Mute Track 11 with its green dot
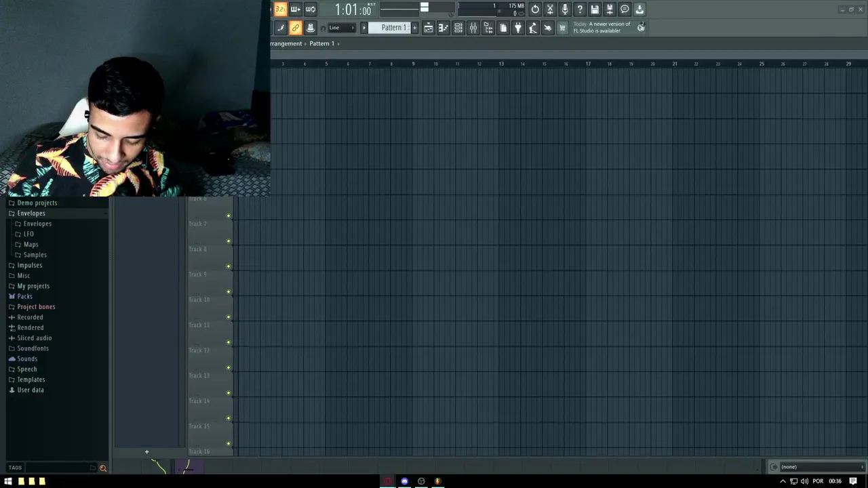 (x=229, y=342)
